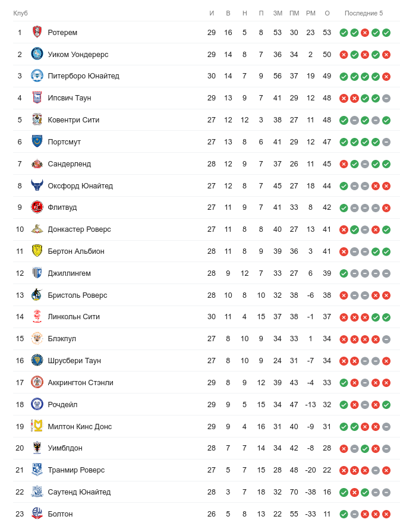Click the red loss icon in Саутенд Юнайтед's row
This screenshot has height=532, width=400.
(354, 492)
